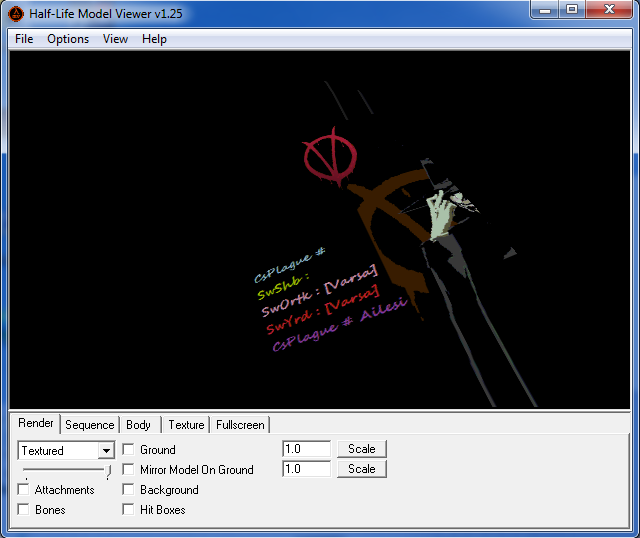Select the Fullscreen tab
This screenshot has width=640, height=538.
point(240,425)
